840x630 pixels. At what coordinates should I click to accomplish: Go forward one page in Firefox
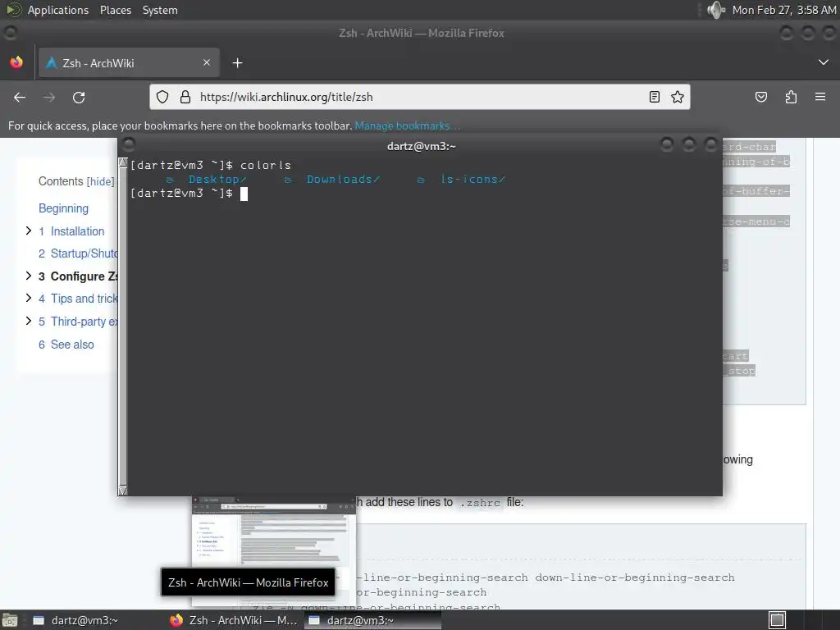pyautogui.click(x=49, y=97)
